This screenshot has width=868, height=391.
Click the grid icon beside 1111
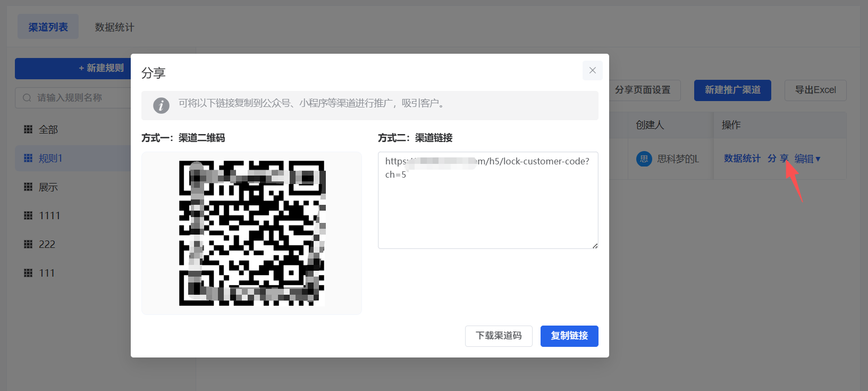pos(28,215)
